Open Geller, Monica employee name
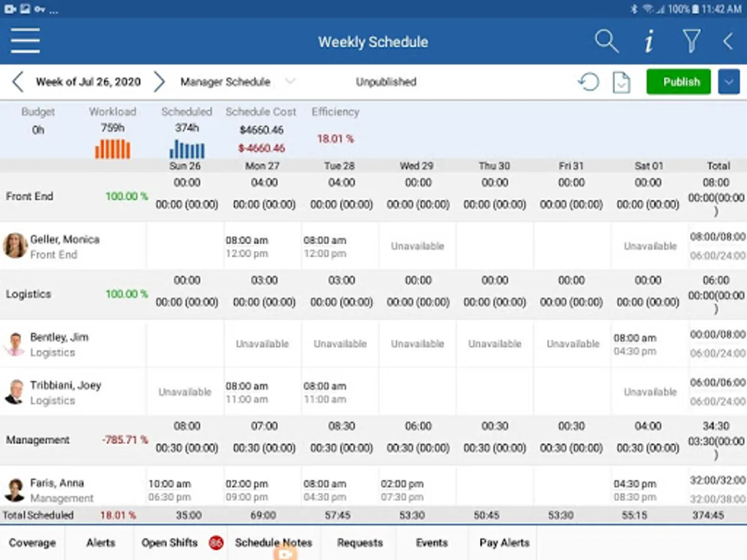 pyautogui.click(x=65, y=239)
